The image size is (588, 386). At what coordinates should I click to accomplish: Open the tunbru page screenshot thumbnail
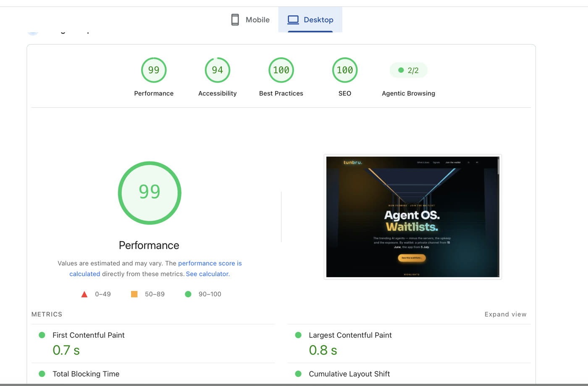(413, 217)
